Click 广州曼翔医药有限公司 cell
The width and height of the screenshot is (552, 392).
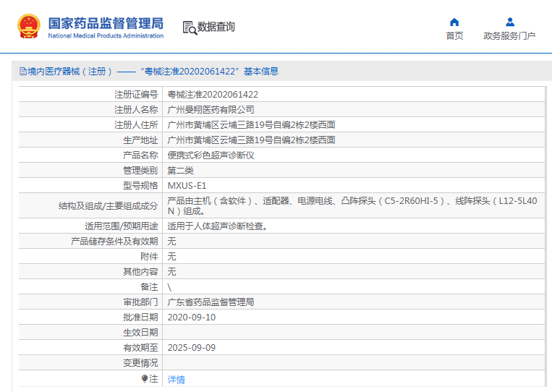coord(211,110)
